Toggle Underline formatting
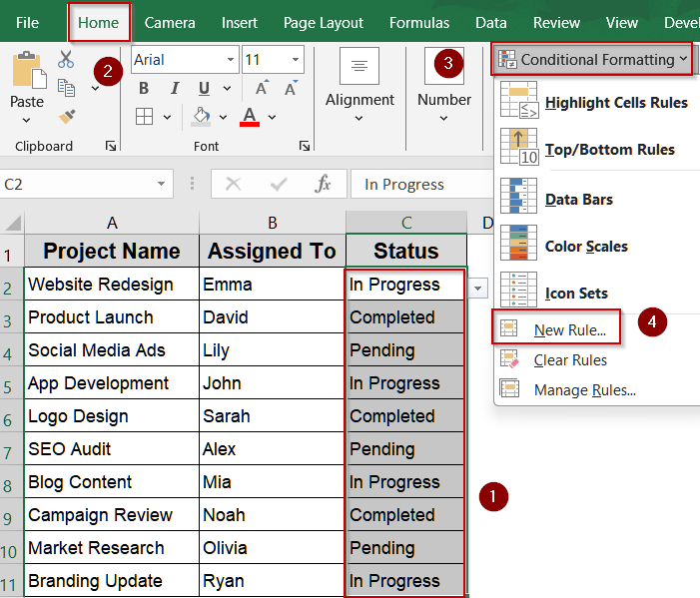 (204, 89)
